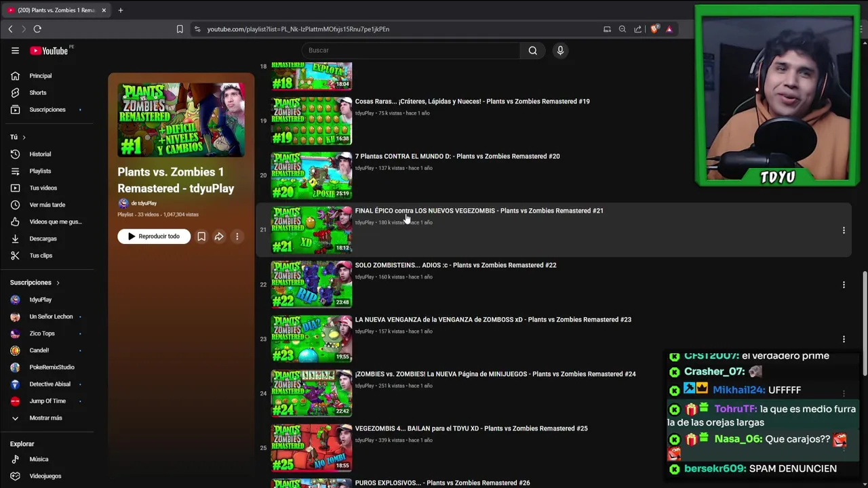
Task: Close the Plants vs. Zombies tab
Action: [x=104, y=10]
